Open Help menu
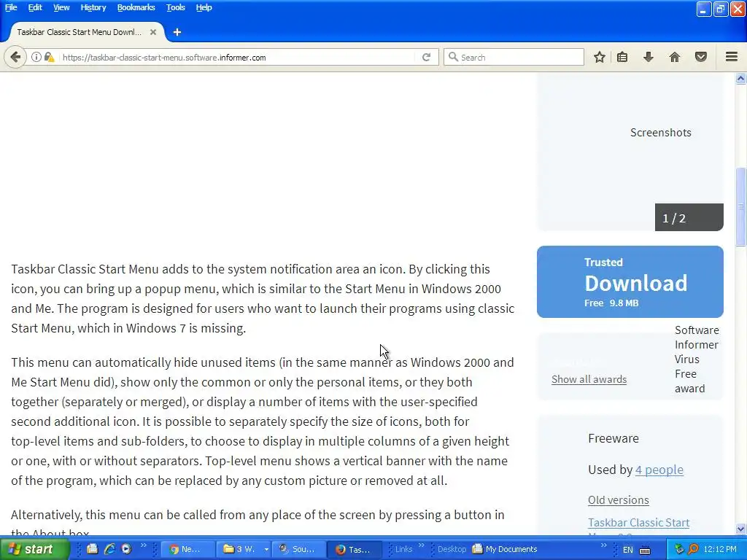This screenshot has height=560, width=747. (x=204, y=7)
